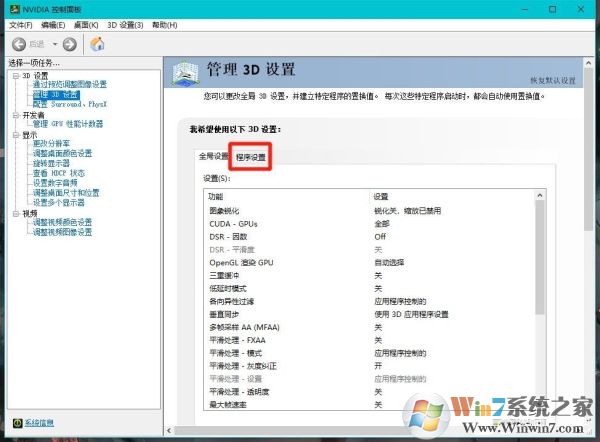Select the 各向异性过滤 setting row
600x442 pixels.
(x=370, y=302)
